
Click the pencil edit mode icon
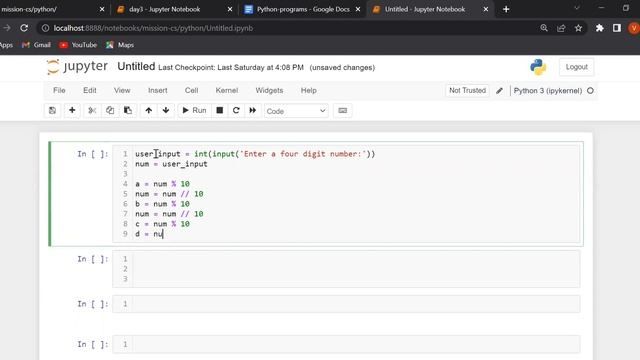[499, 91]
